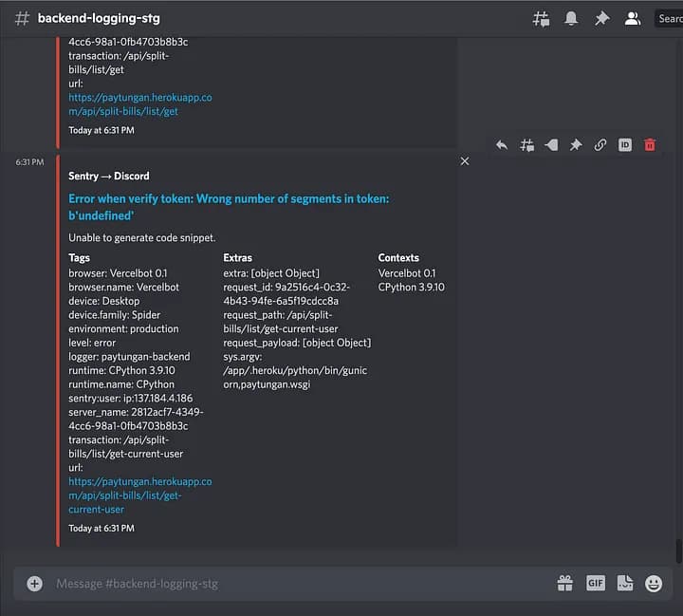Click 'request_payload: [object Object]' line
The height and width of the screenshot is (616, 683).
pos(297,343)
